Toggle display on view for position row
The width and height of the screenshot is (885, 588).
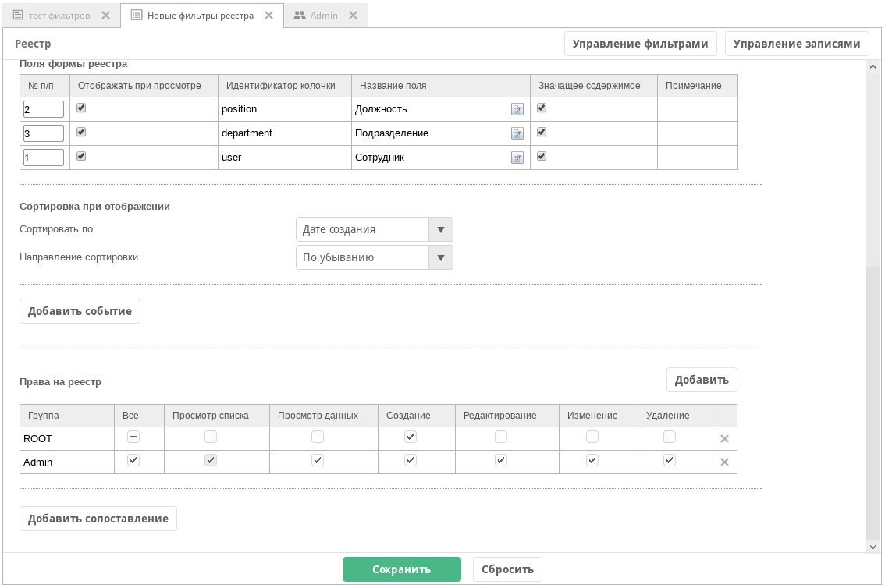(x=81, y=108)
